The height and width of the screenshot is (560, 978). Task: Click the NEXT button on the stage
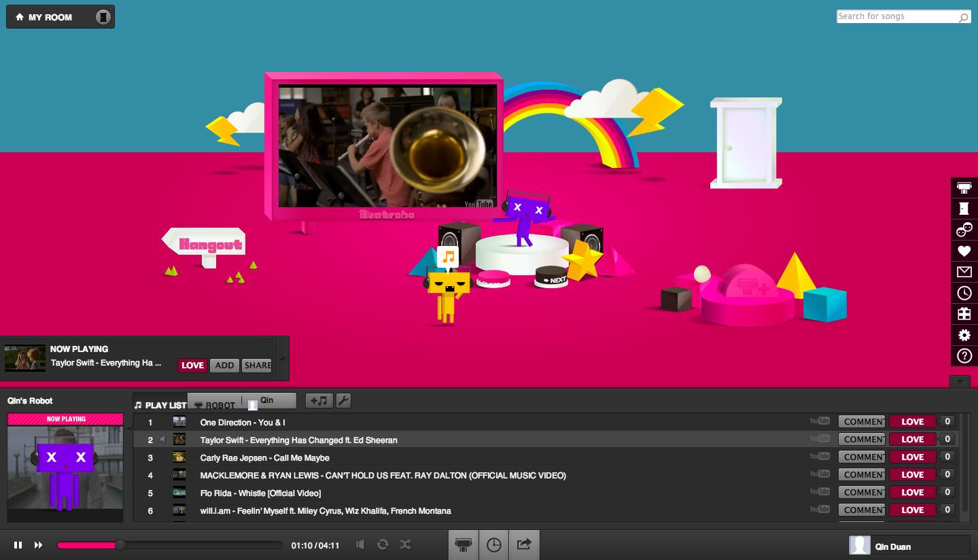(551, 277)
